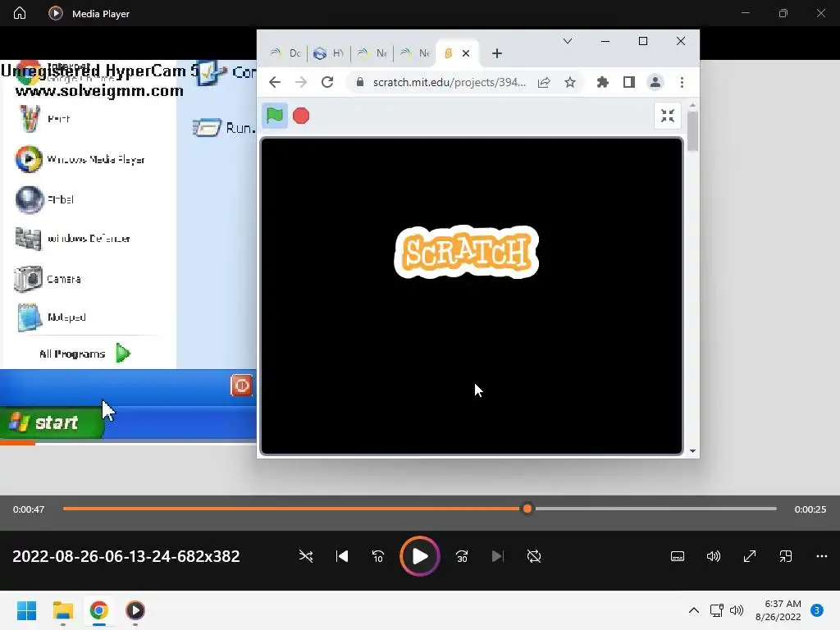The width and height of the screenshot is (840, 630).
Task: Click the red stop button in Scratch
Action: point(301,115)
